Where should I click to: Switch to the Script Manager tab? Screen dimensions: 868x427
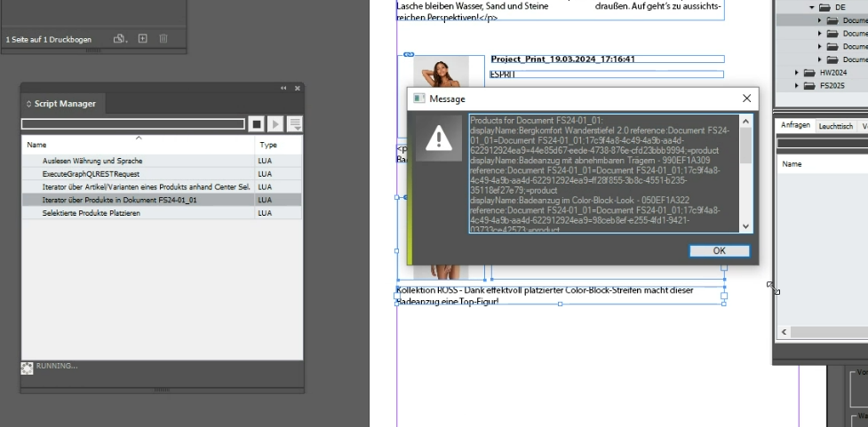pos(63,104)
